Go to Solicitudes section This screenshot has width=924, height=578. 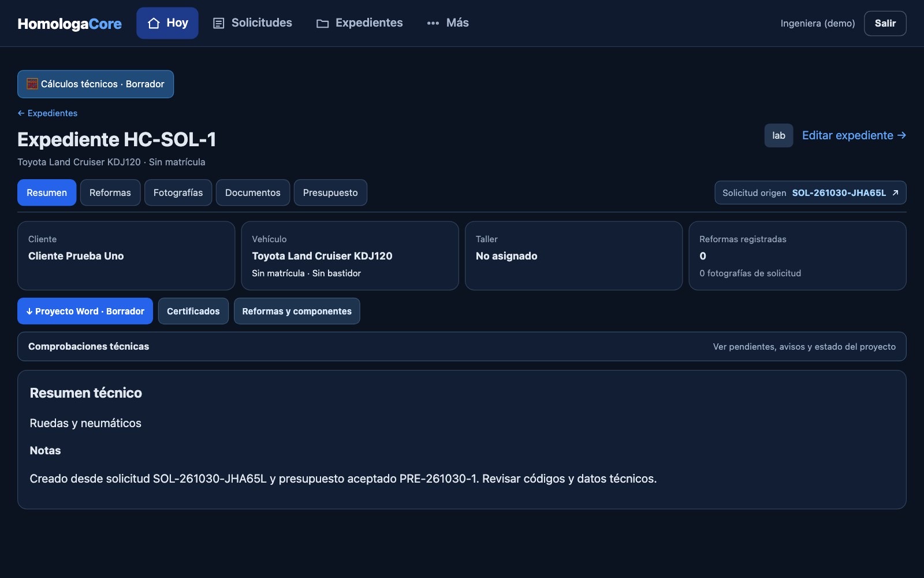[252, 23]
